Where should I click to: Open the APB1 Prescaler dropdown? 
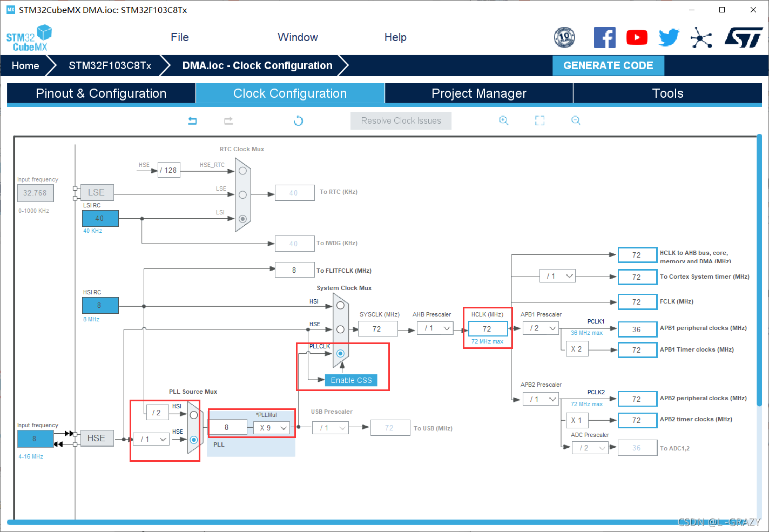541,328
